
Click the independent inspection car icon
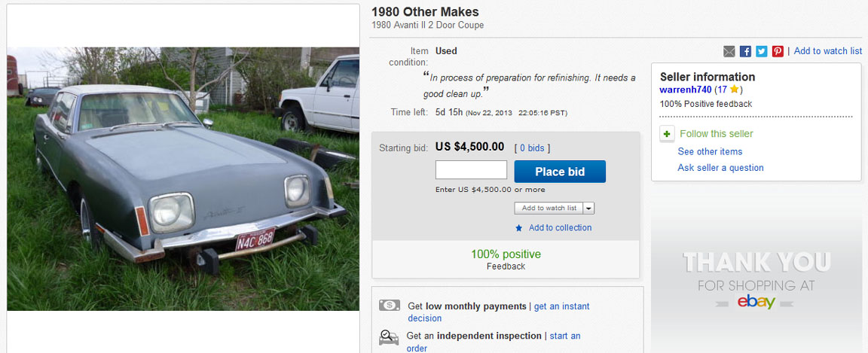pyautogui.click(x=390, y=336)
